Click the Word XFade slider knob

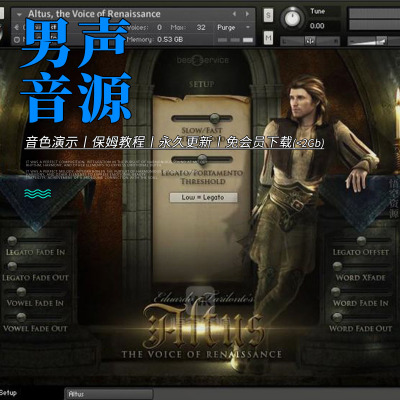337,266
